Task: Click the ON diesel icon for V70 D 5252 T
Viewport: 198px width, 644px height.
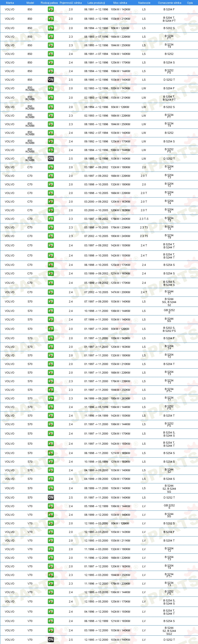Action: tap(51, 640)
